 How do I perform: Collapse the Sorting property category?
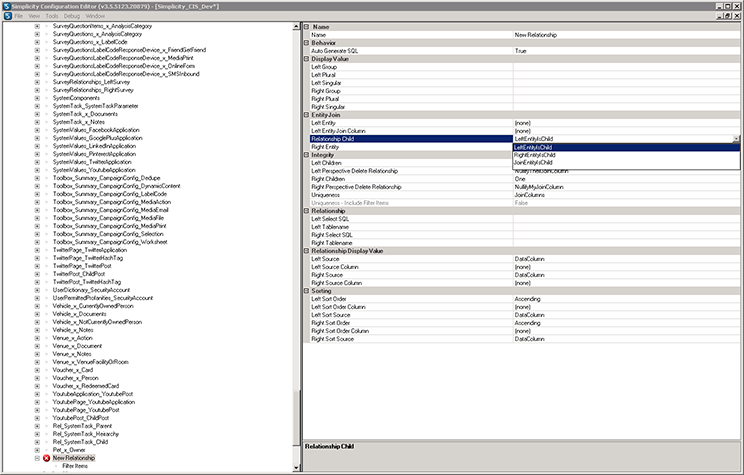point(307,290)
